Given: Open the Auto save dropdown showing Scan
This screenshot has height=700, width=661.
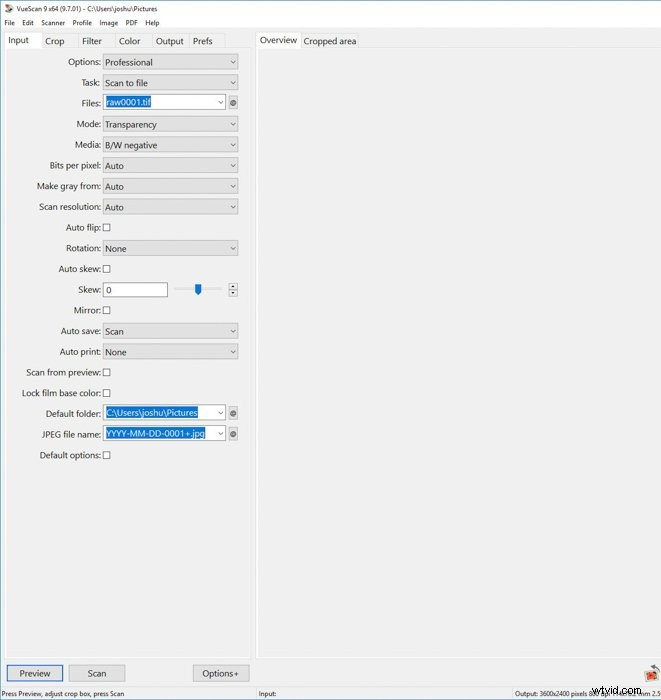Looking at the screenshot, I should pyautogui.click(x=170, y=331).
